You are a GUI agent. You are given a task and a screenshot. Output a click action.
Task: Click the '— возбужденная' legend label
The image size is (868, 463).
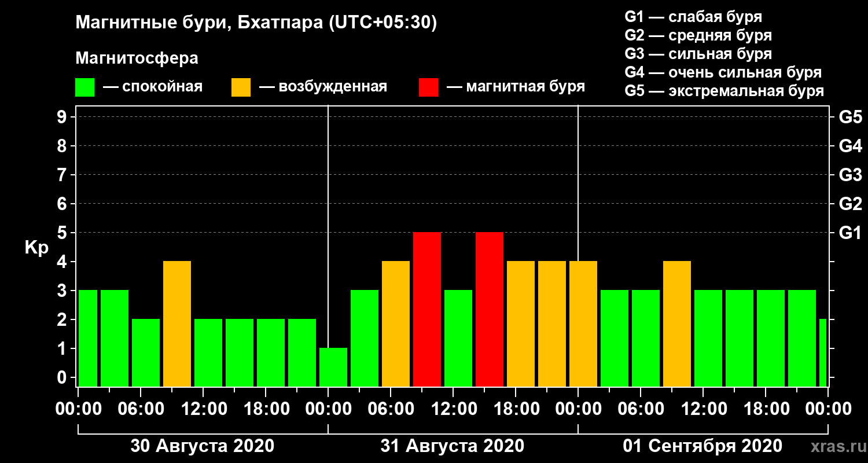pos(323,87)
